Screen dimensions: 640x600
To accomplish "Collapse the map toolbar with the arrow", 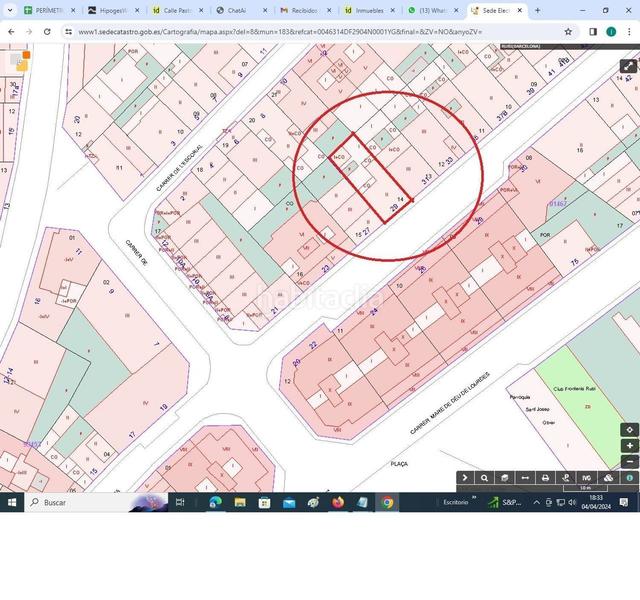I will click(465, 478).
